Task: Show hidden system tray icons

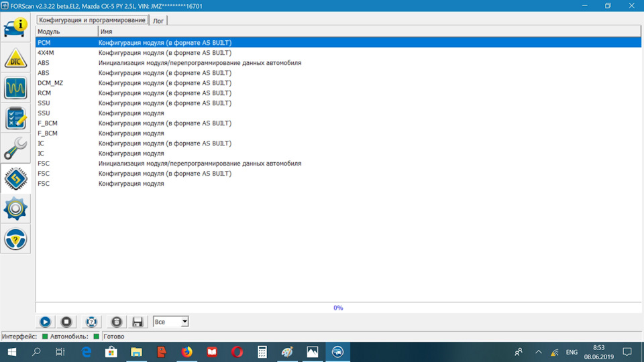Action: click(x=539, y=352)
